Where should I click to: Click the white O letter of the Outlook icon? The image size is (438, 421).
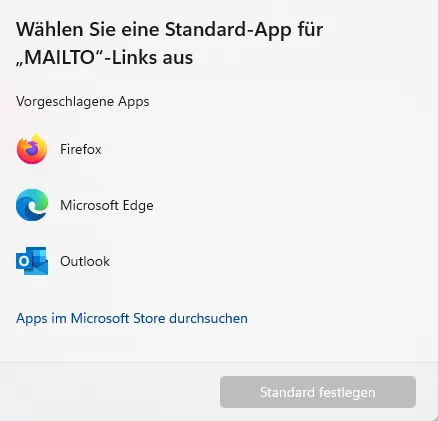[24, 261]
